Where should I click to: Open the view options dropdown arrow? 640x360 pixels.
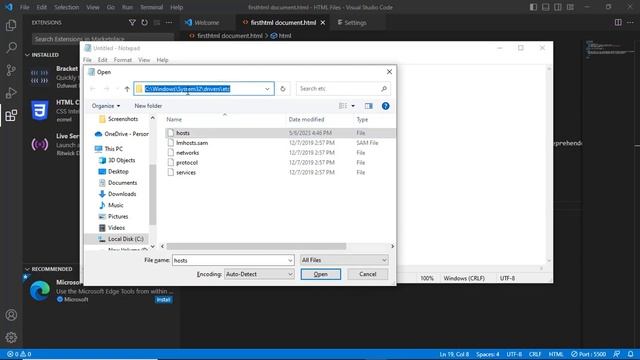(x=353, y=106)
